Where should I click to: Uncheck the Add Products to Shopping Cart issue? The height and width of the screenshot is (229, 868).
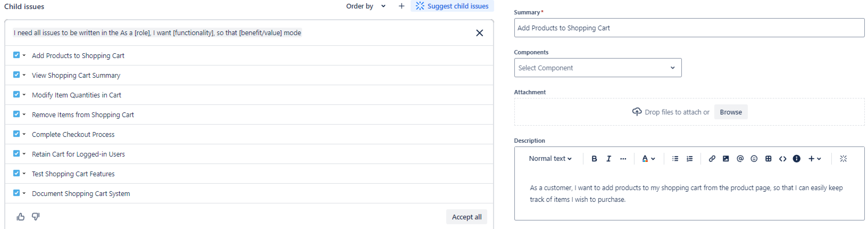tap(16, 55)
